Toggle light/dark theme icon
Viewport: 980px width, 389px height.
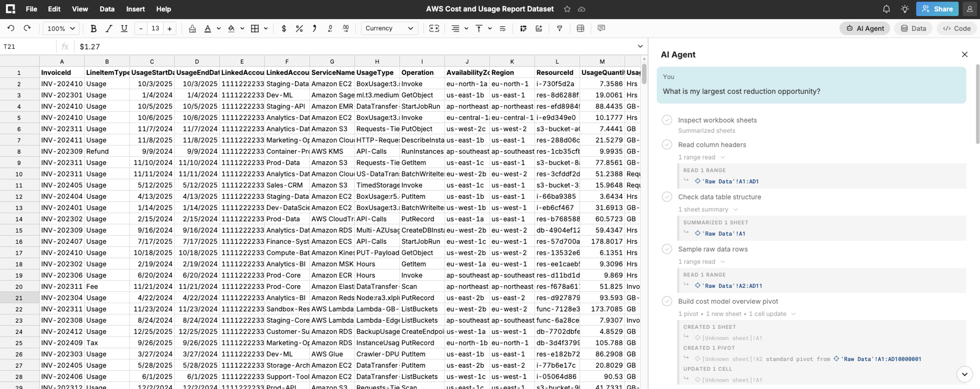click(905, 9)
